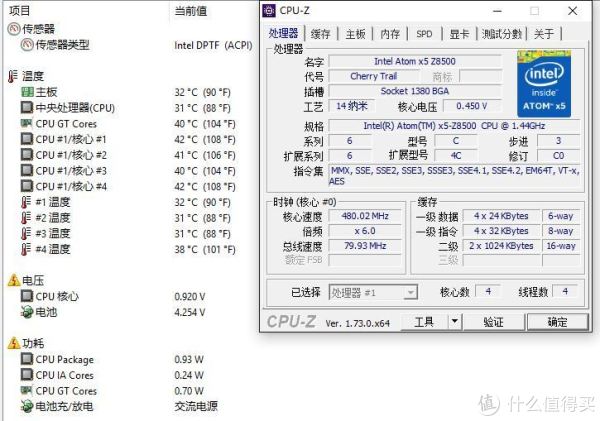Click the 名字 field Intel Atom x5 Z8500
The image size is (600, 421).
click(x=415, y=61)
